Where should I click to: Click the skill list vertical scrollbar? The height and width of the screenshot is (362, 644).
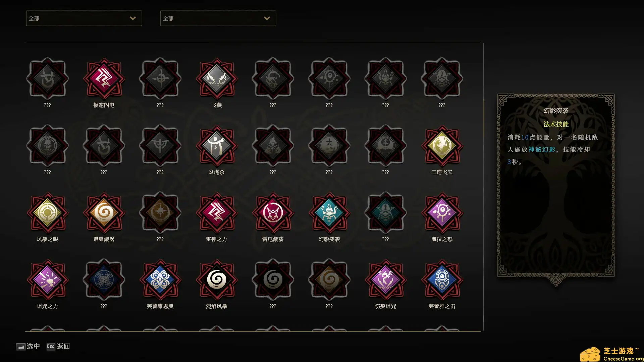[x=483, y=118]
